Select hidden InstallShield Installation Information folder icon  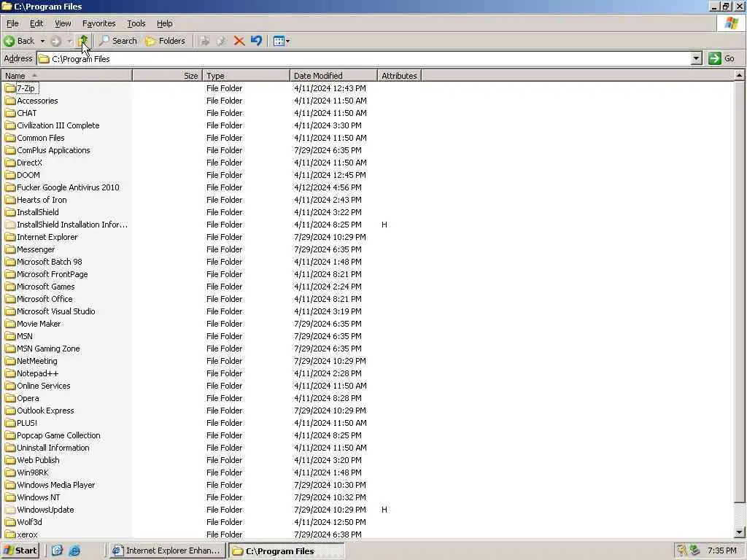coord(10,225)
